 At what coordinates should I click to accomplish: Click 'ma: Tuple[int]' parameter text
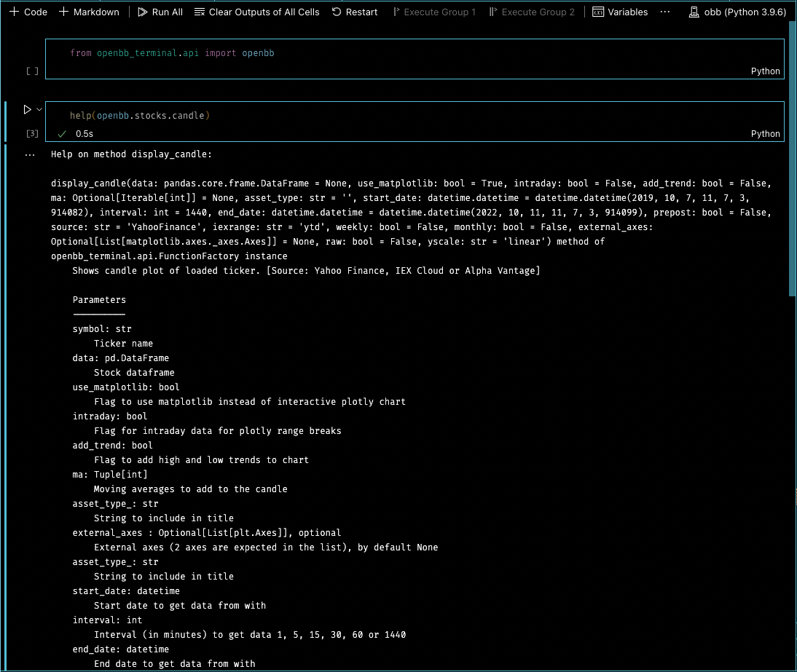110,475
